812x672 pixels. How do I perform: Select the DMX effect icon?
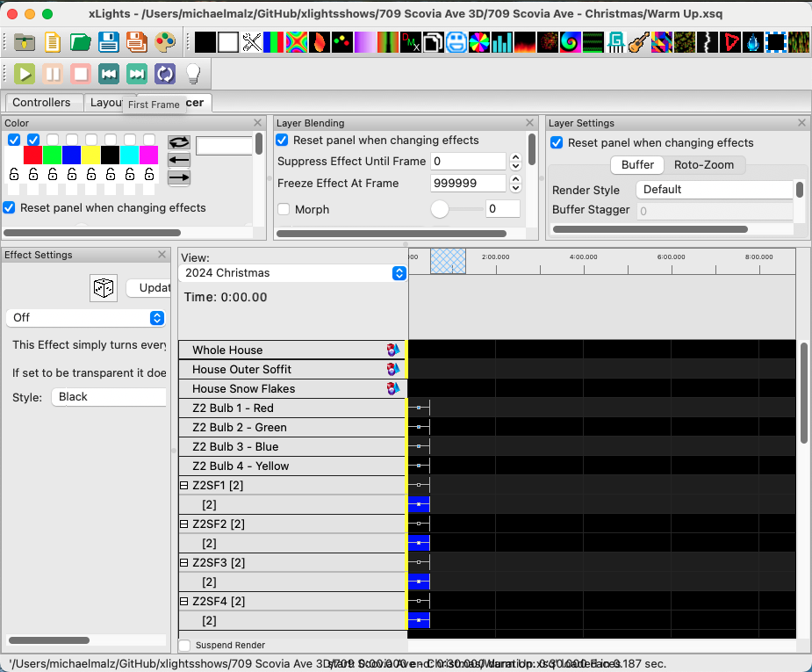(x=411, y=42)
